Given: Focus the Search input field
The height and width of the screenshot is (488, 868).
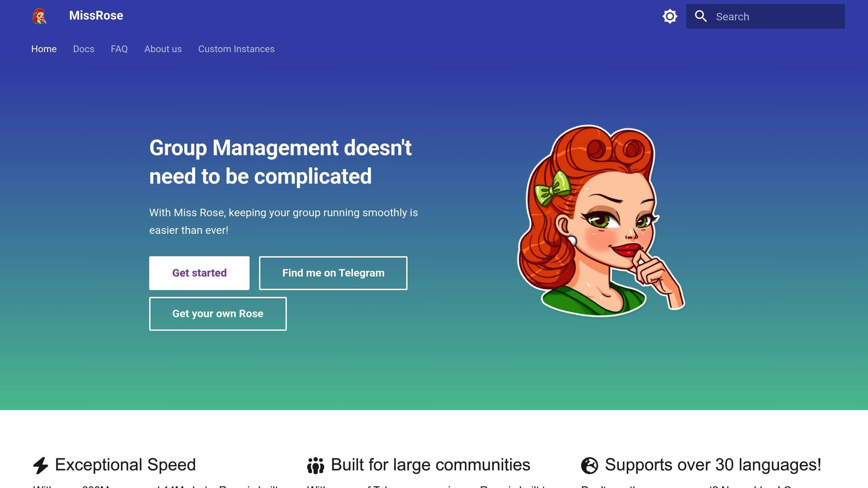Looking at the screenshot, I should tap(765, 17).
